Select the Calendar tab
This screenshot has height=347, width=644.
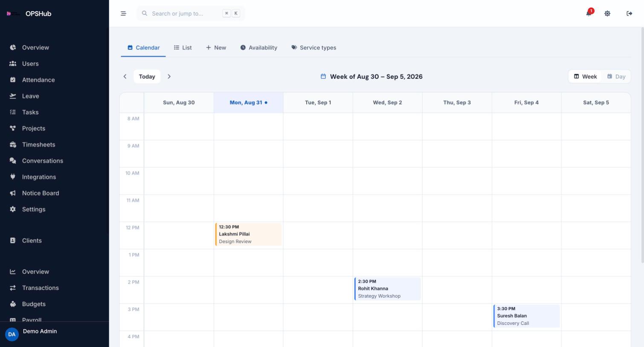click(x=143, y=48)
